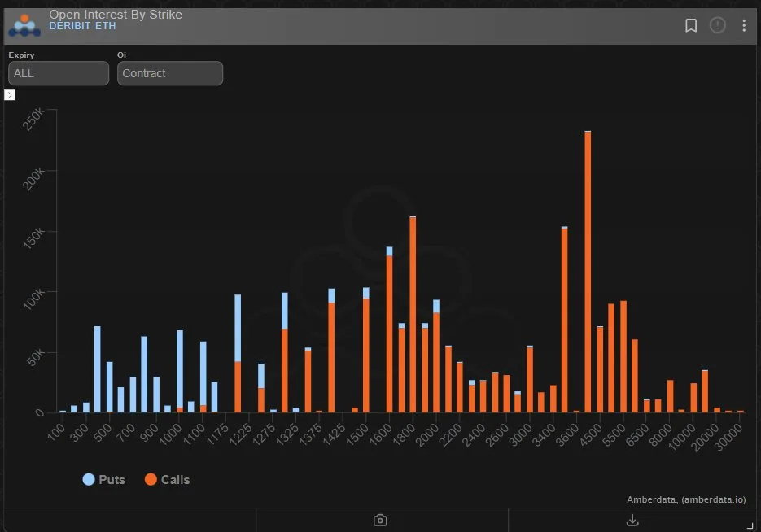The width and height of the screenshot is (761, 532).
Task: Click the Open Interest By Strike title
Action: click(116, 15)
